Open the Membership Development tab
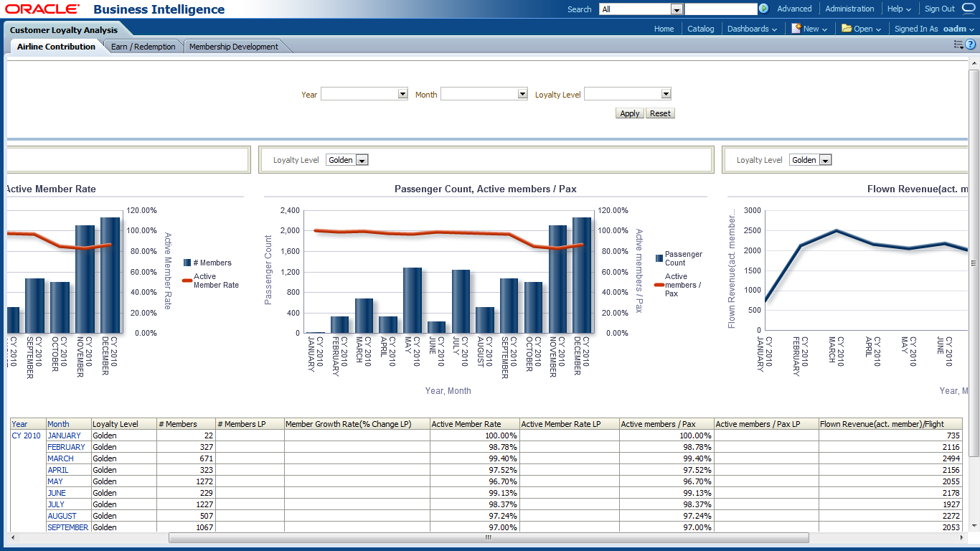The width and height of the screenshot is (980, 551). click(x=234, y=47)
